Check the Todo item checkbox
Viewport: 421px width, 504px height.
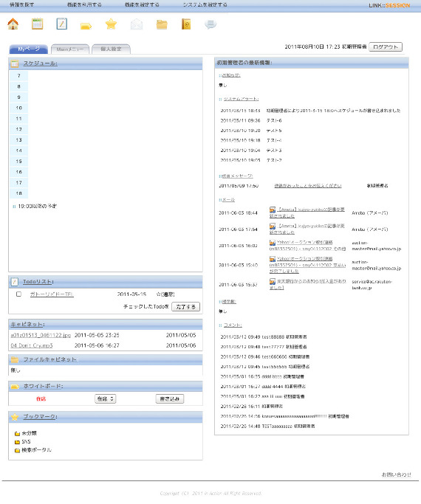point(18,294)
